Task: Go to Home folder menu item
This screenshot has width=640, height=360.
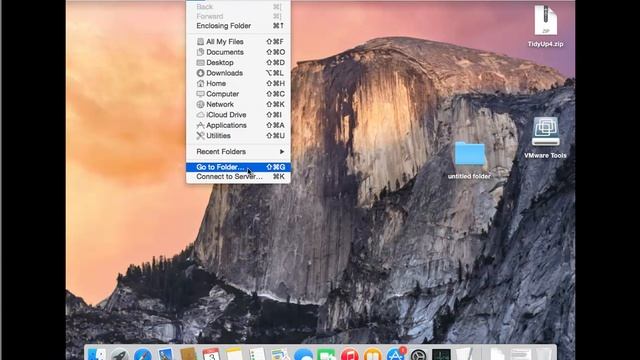Action: (238, 83)
